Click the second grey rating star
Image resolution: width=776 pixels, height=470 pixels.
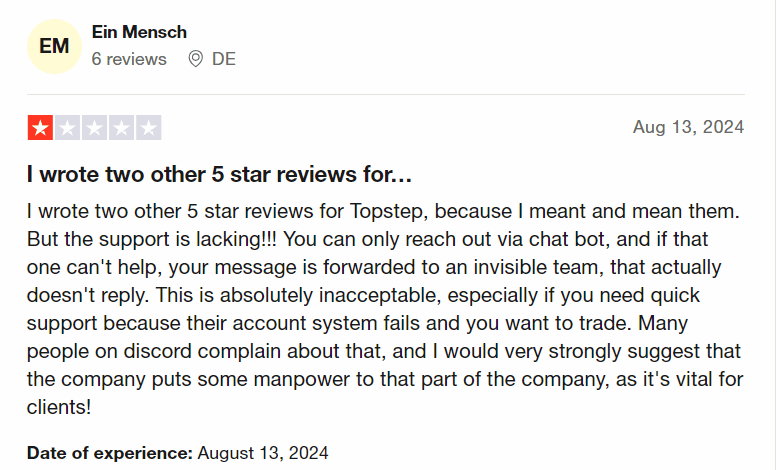coord(68,128)
